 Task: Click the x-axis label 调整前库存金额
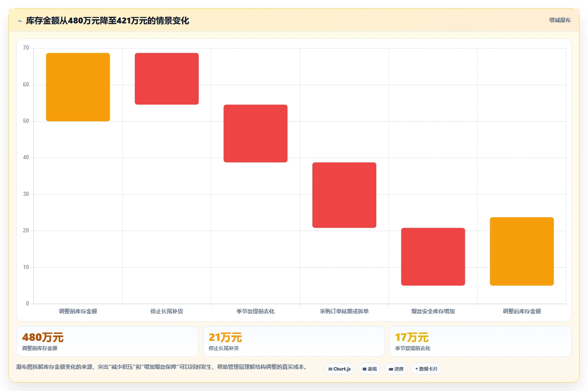click(78, 311)
